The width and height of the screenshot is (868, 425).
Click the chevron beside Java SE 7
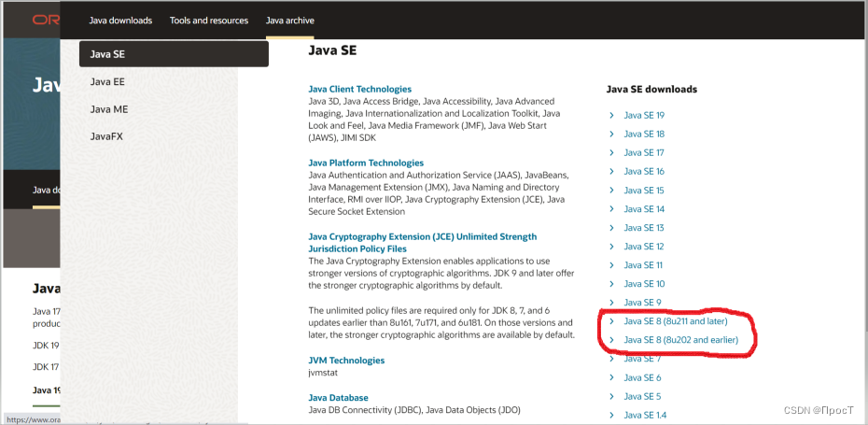click(x=611, y=359)
